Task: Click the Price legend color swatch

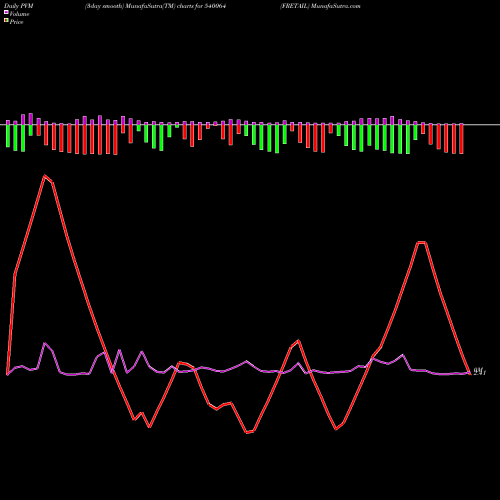Action: click(6, 21)
